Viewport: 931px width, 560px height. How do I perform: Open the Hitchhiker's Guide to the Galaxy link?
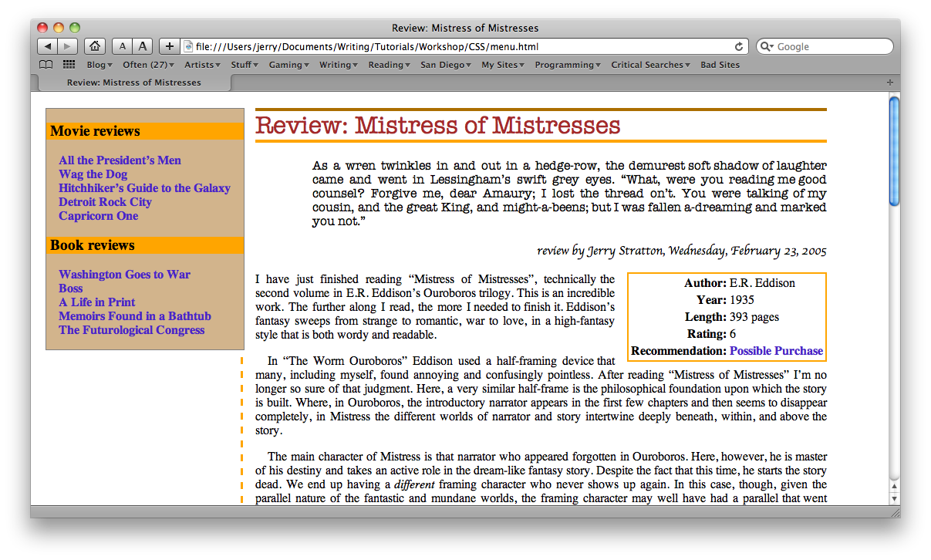pyautogui.click(x=144, y=188)
